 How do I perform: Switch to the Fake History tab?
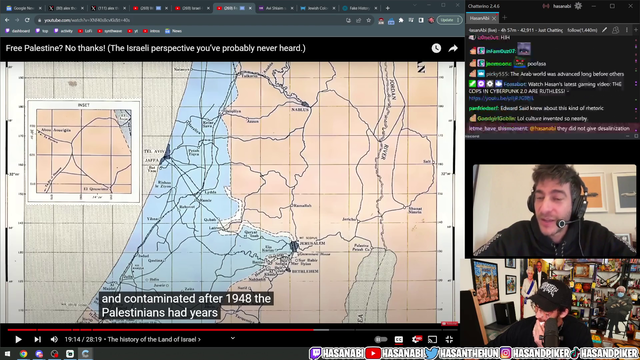click(360, 8)
